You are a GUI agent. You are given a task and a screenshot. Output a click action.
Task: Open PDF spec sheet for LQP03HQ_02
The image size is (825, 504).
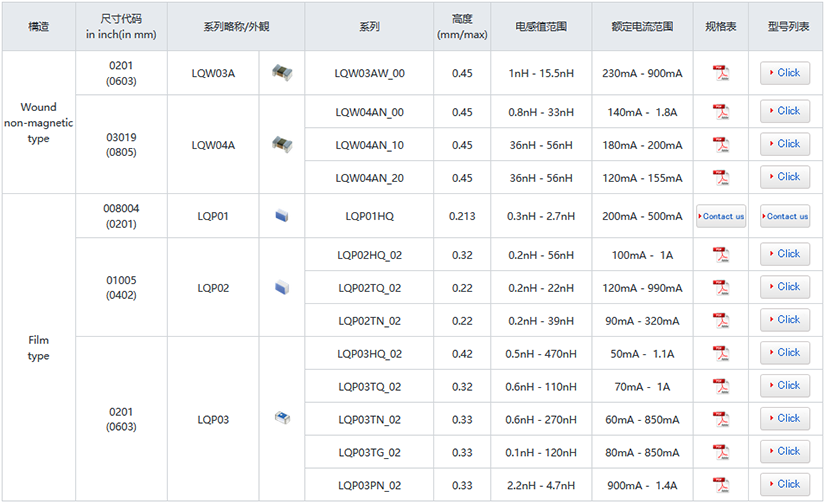point(720,354)
